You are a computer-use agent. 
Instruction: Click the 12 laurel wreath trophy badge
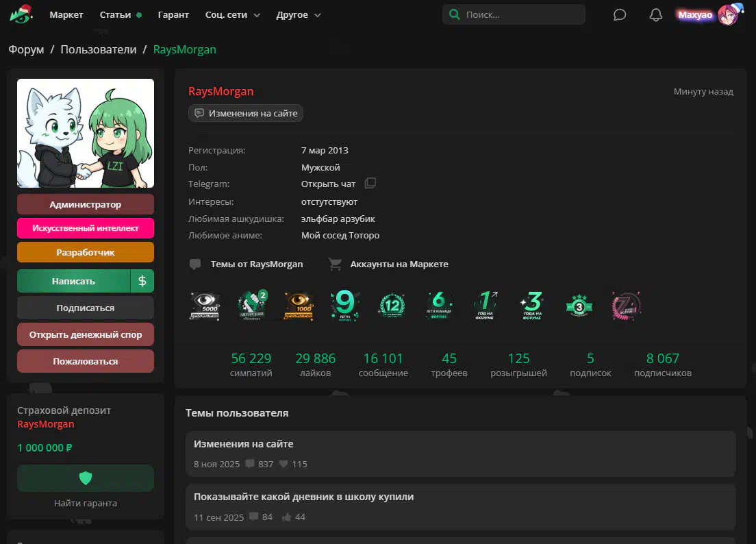(x=392, y=306)
